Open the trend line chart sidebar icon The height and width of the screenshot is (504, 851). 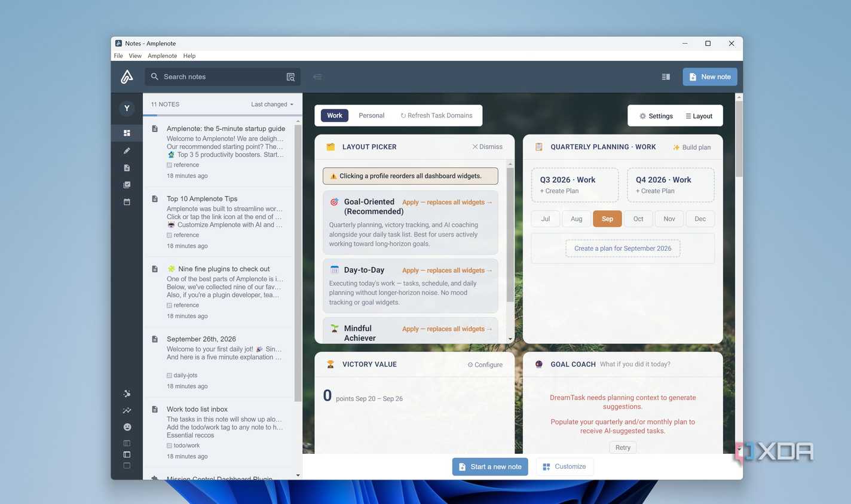coord(127,410)
